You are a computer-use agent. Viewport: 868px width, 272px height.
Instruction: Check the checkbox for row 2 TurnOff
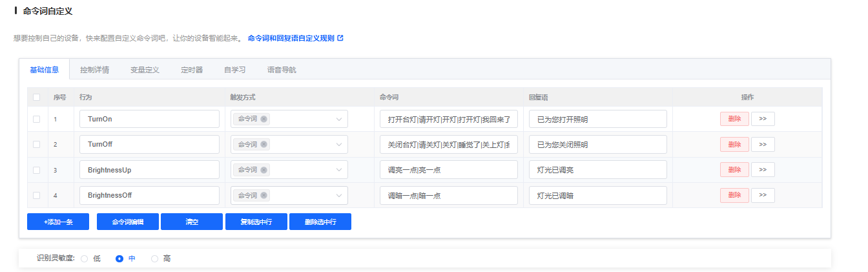(37, 145)
